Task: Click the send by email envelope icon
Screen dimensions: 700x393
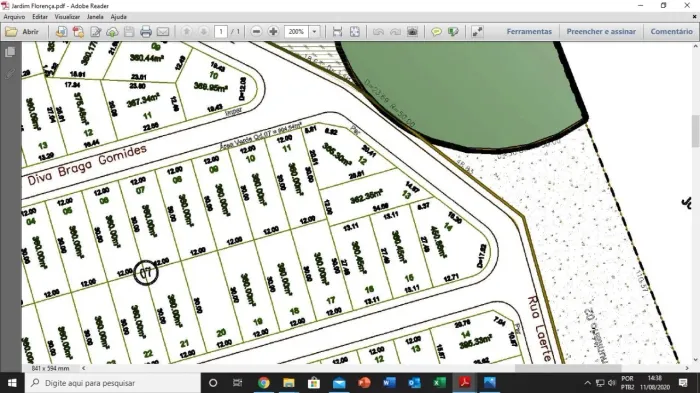Action: click(x=163, y=32)
